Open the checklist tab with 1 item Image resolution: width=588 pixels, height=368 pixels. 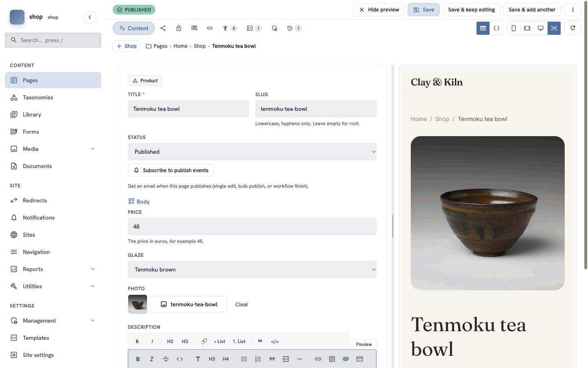[254, 28]
